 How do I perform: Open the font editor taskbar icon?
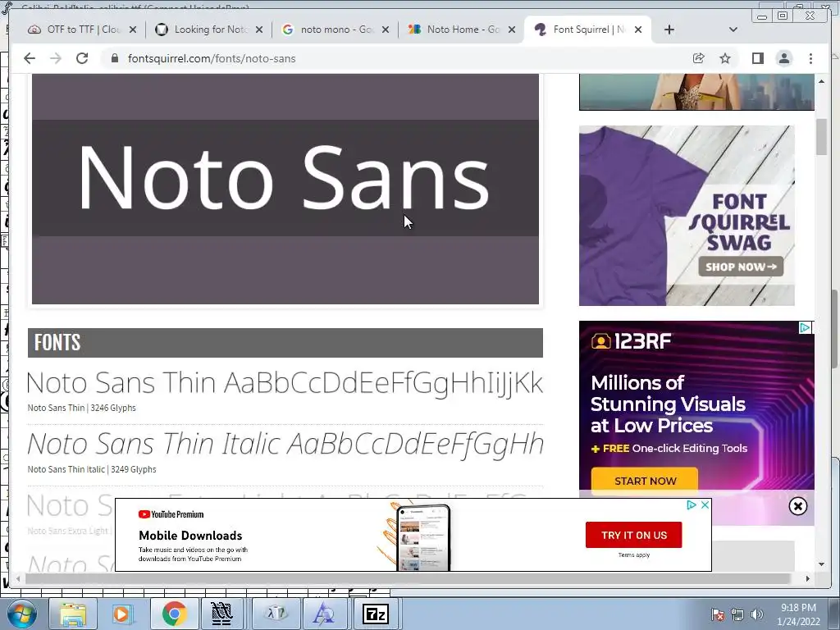323,614
